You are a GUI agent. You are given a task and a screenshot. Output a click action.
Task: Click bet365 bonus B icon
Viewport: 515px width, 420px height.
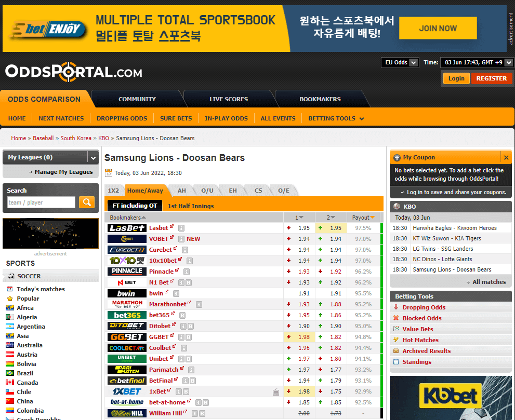[x=182, y=315]
